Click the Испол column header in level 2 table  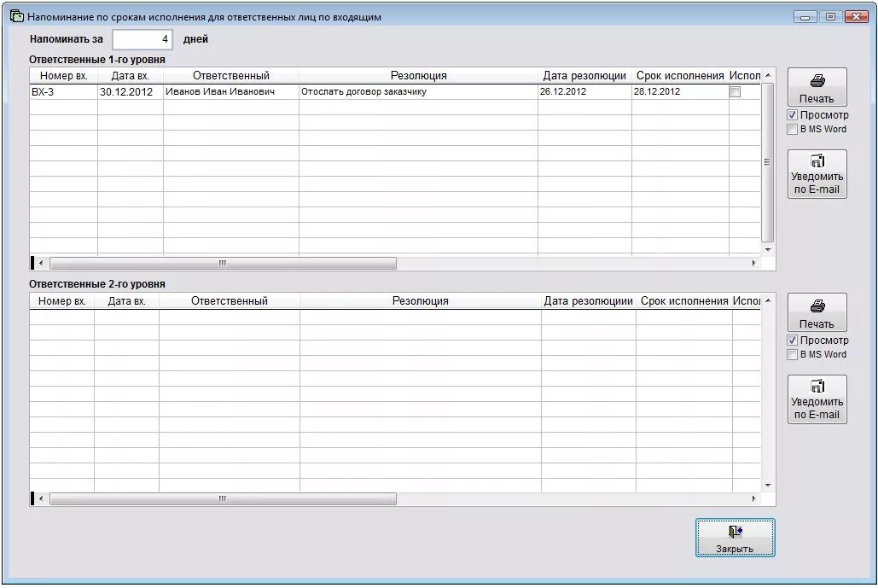747,300
